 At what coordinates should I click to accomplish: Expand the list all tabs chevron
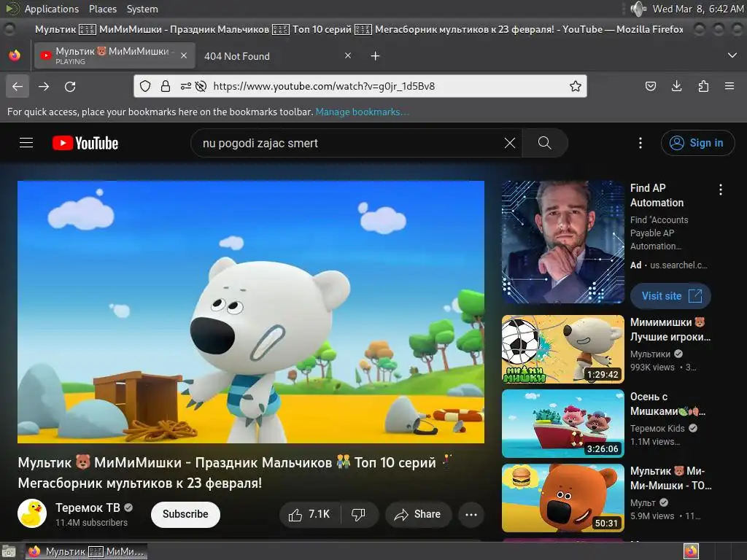pyautogui.click(x=732, y=55)
